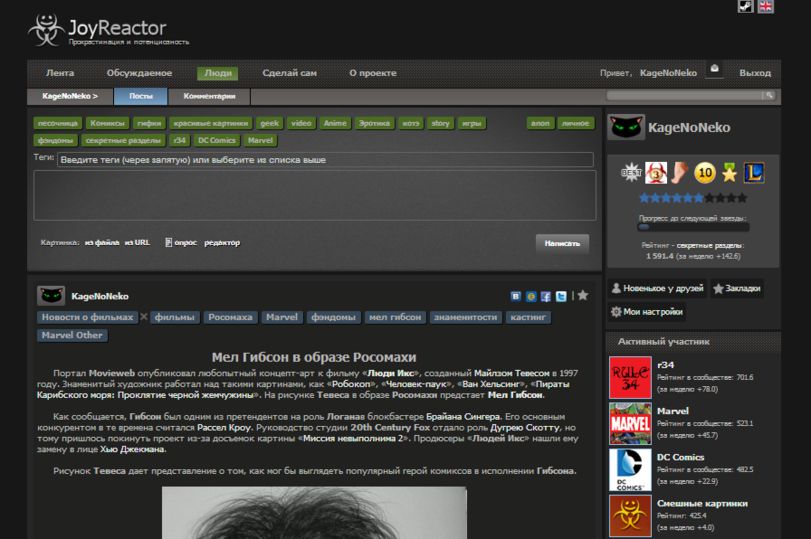Click the foot badge icon

(680, 173)
